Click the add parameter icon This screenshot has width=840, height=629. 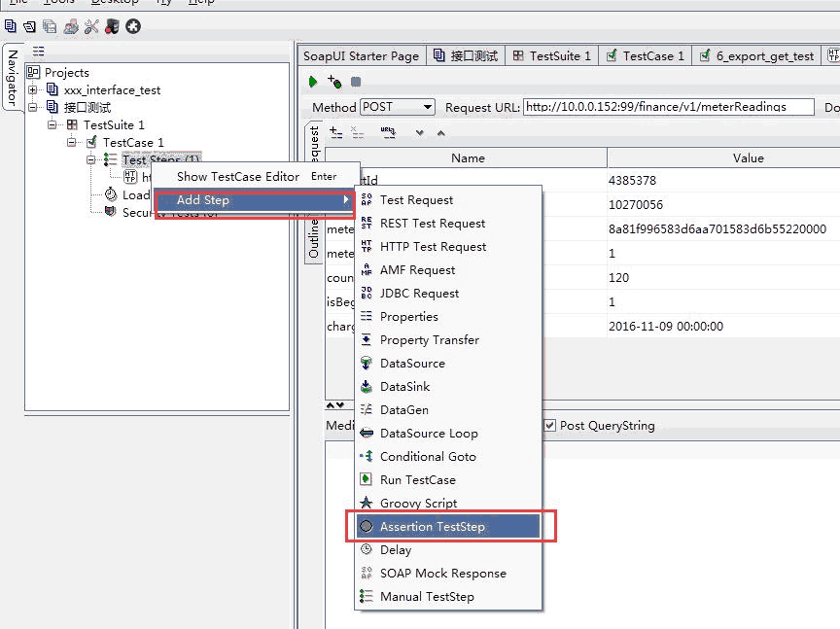335,131
